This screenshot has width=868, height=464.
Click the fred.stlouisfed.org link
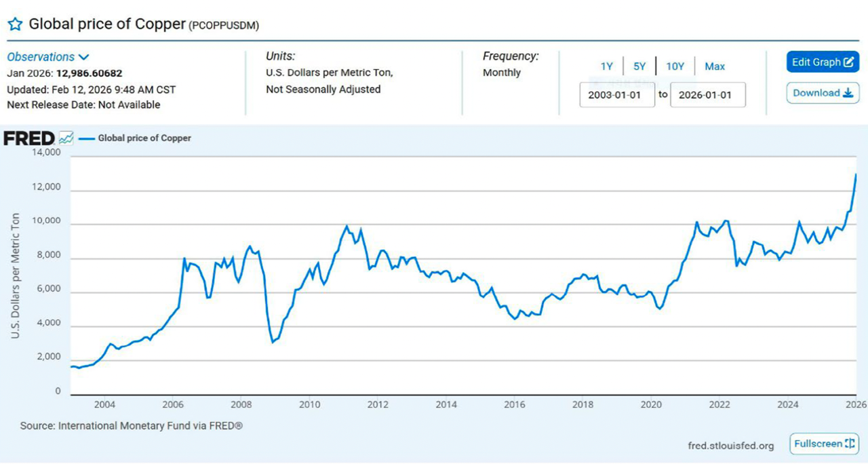pos(730,446)
